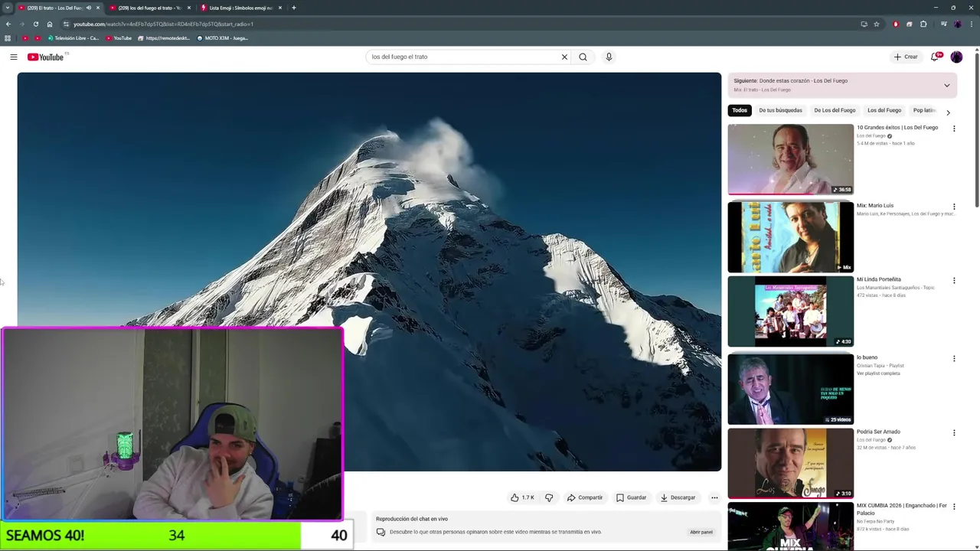Open browser home page button

50,24
